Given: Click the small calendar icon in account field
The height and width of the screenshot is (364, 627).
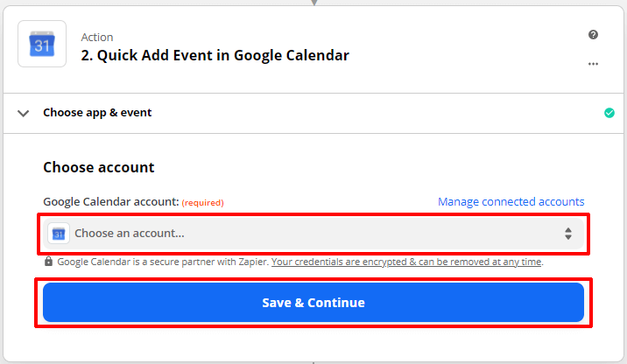Looking at the screenshot, I should [x=59, y=234].
